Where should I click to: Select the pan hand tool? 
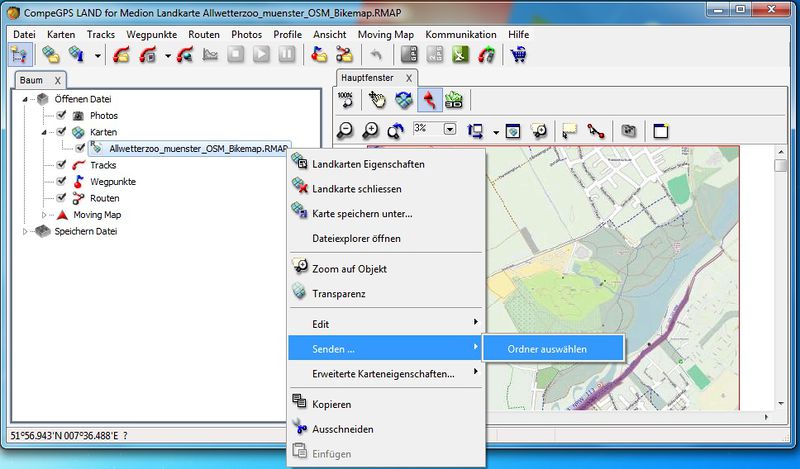tap(377, 100)
